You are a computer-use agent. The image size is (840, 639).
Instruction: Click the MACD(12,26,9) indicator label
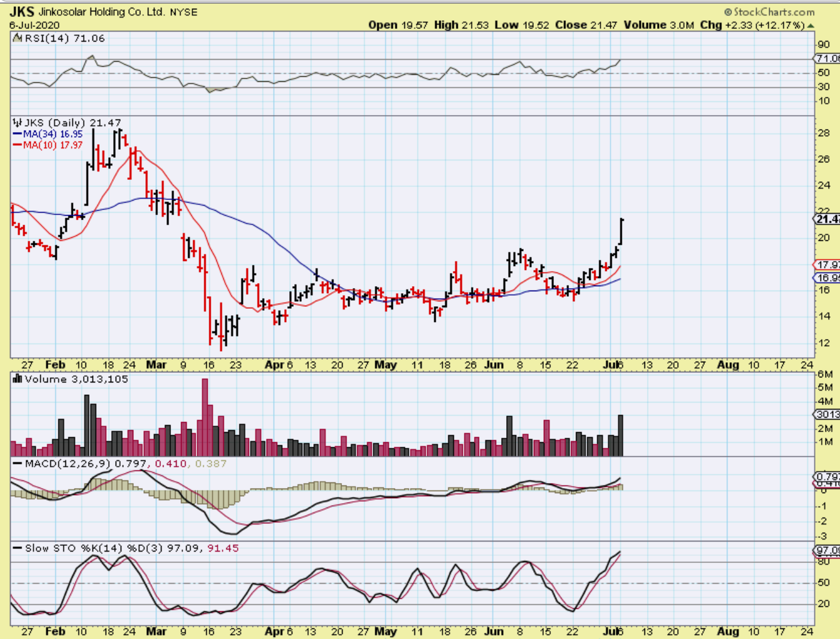coord(68,464)
